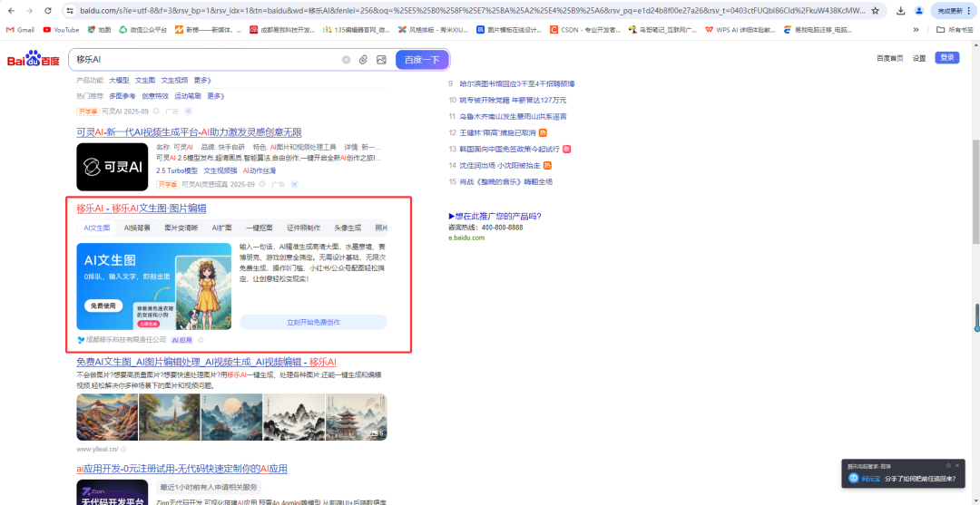
Task: Click the 多图参考 recommendation link
Action: click(x=122, y=96)
